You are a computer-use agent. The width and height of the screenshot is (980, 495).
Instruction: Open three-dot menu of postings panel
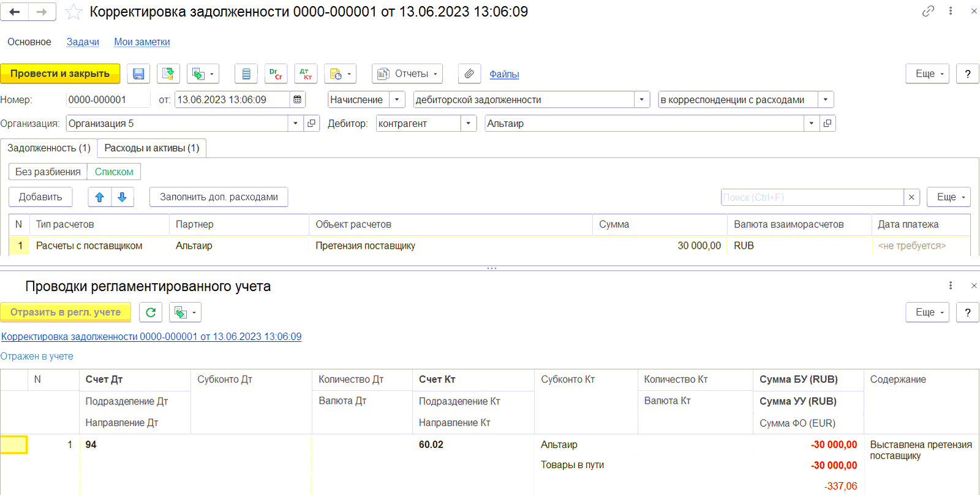pos(951,285)
